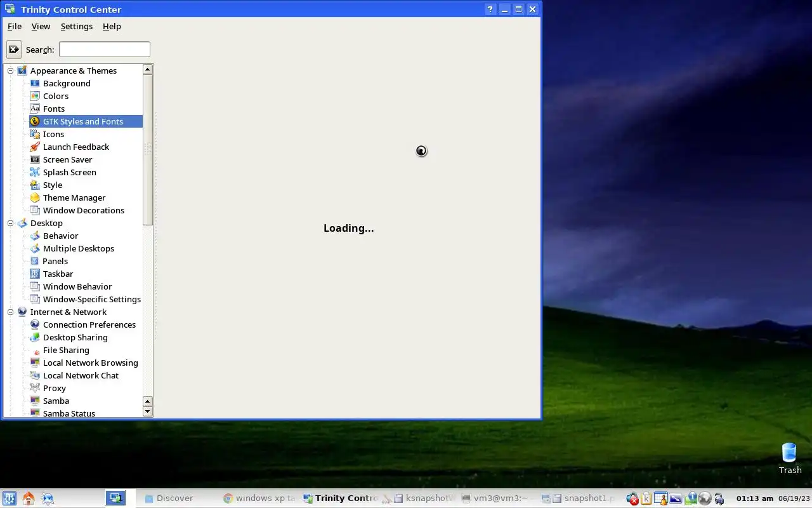812x508 pixels.
Task: Click module list scrollbar up arrow
Action: coord(148,69)
